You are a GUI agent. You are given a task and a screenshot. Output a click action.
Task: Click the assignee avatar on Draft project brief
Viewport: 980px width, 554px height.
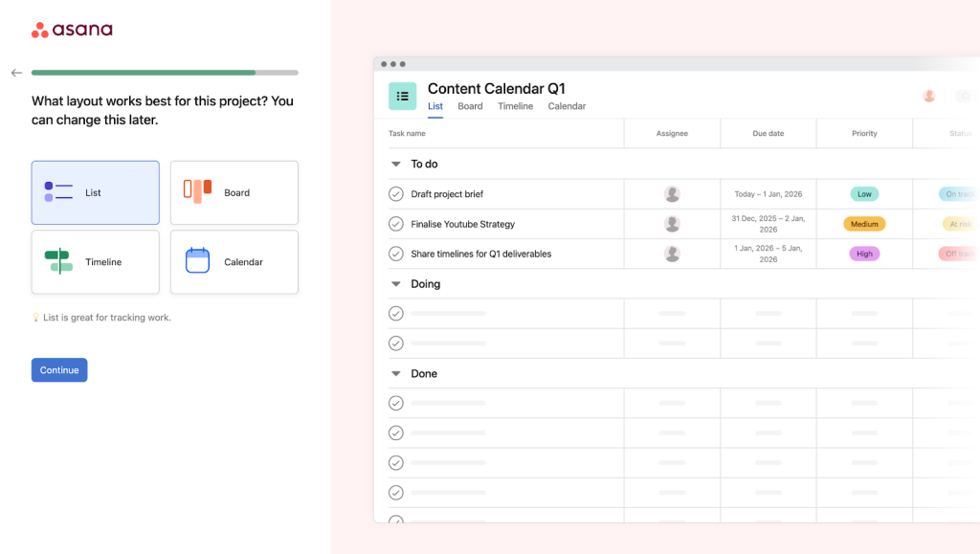(x=672, y=193)
